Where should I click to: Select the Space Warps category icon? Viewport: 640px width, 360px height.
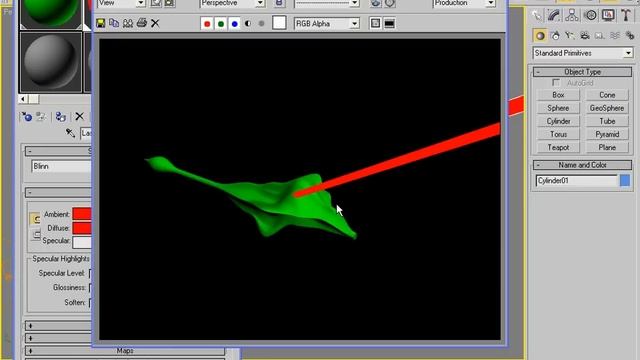coord(615,36)
